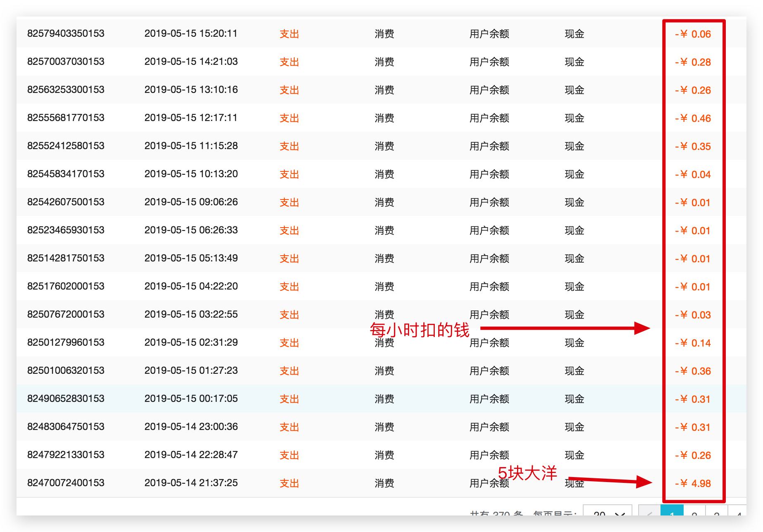Select transaction ID 82570037030153
This screenshot has height=532, width=763.
click(66, 62)
